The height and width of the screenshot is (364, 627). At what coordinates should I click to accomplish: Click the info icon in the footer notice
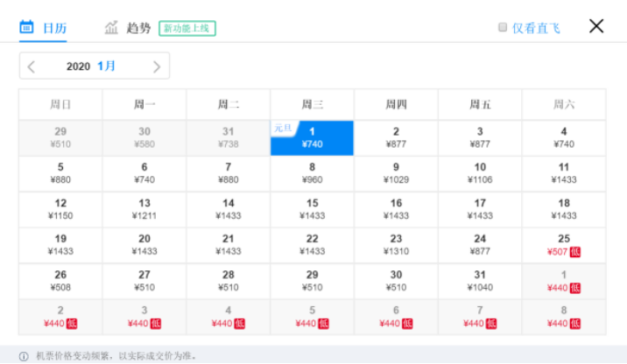pyautogui.click(x=24, y=356)
